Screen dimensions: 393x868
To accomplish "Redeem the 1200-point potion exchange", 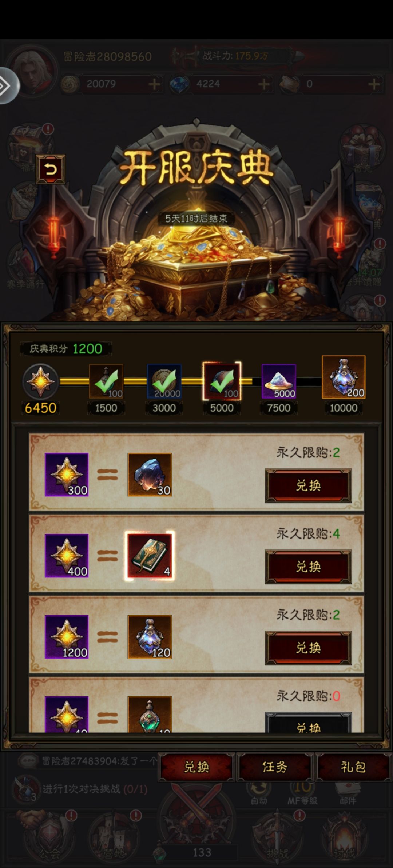I will [308, 648].
